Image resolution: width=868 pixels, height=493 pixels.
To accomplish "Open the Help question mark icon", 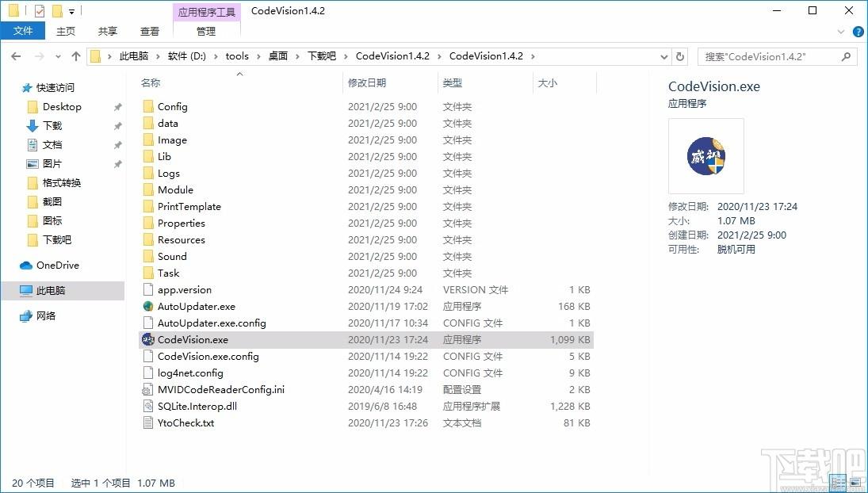I will (x=858, y=32).
